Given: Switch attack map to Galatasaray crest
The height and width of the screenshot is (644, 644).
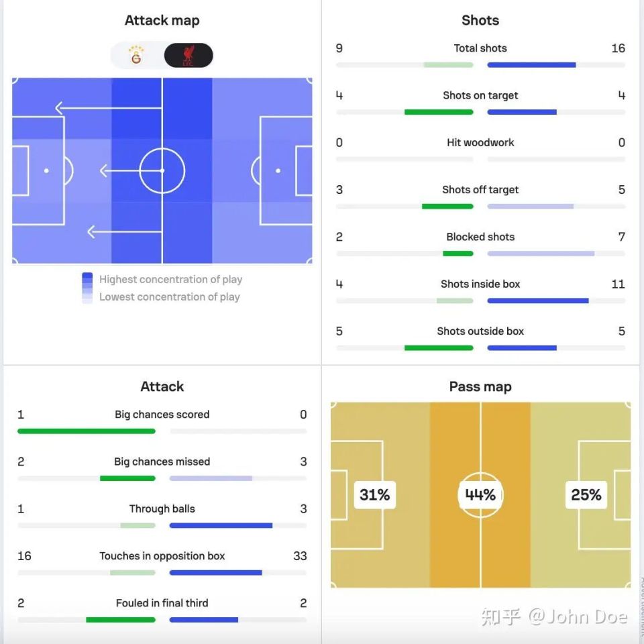Looking at the screenshot, I should click(x=137, y=56).
